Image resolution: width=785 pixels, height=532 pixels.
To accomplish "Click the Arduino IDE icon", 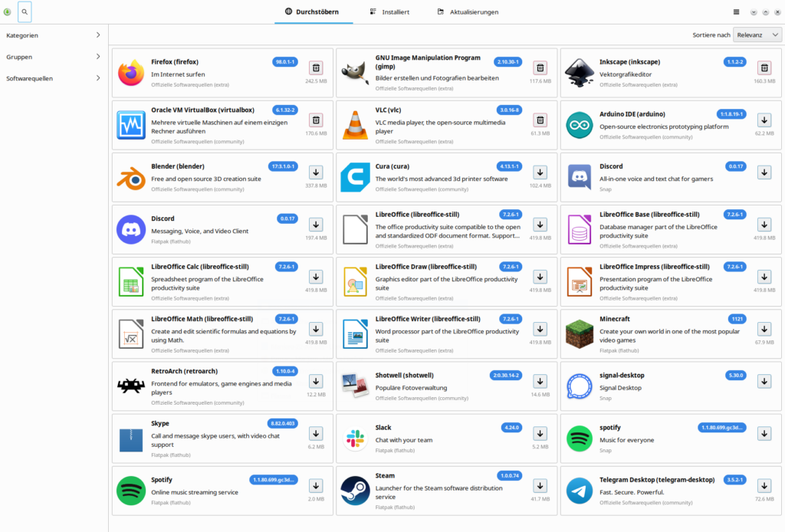I will (580, 125).
